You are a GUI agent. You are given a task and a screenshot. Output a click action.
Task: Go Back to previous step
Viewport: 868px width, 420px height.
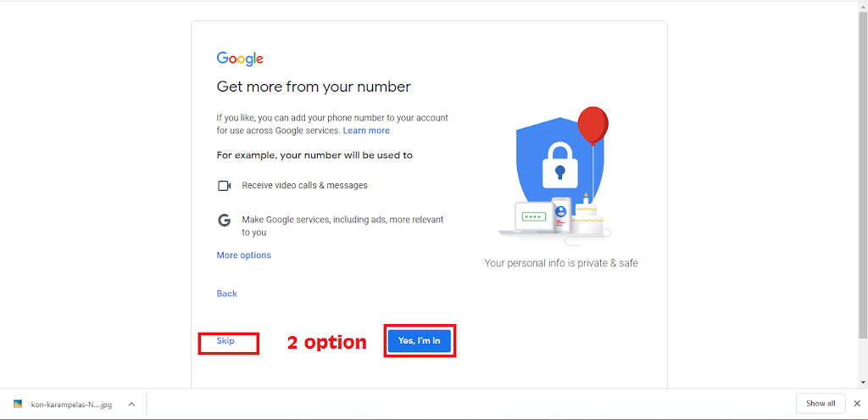(226, 294)
